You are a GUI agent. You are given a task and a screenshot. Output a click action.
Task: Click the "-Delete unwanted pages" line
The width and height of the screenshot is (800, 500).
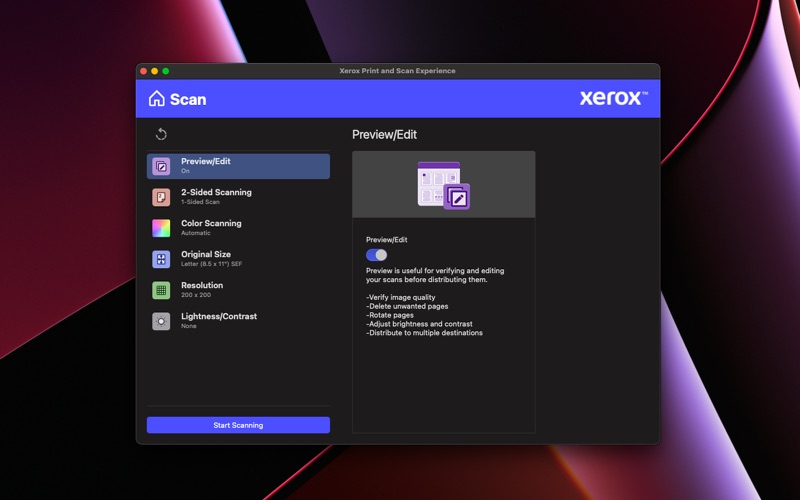(407, 306)
